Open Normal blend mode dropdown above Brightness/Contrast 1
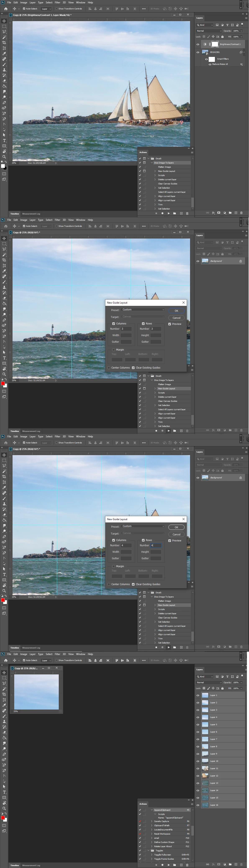This screenshot has width=249, height=868. (209, 31)
